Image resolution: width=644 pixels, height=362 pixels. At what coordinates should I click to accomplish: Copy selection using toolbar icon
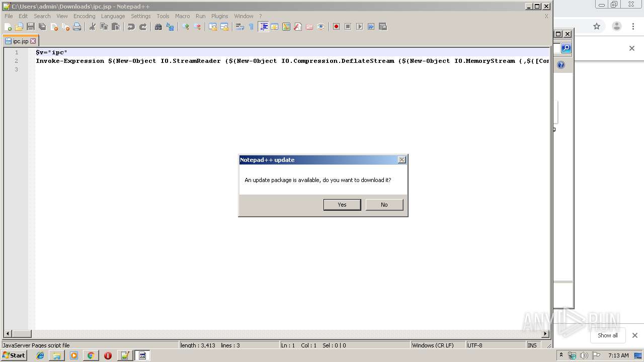click(104, 27)
